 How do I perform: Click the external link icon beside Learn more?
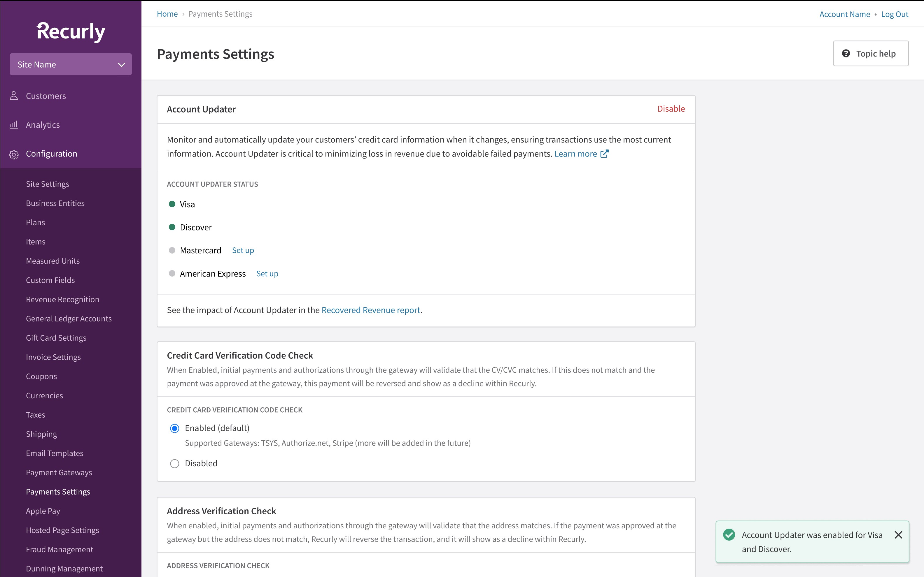pos(604,154)
